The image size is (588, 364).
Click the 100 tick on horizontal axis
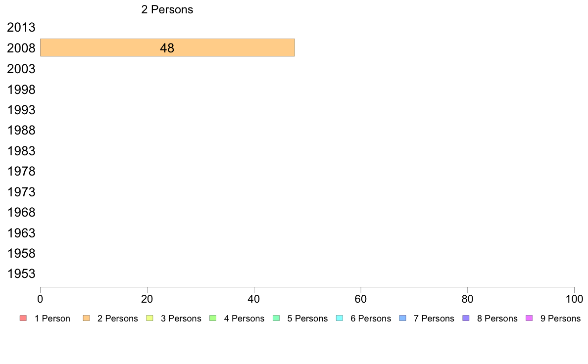(x=574, y=299)
